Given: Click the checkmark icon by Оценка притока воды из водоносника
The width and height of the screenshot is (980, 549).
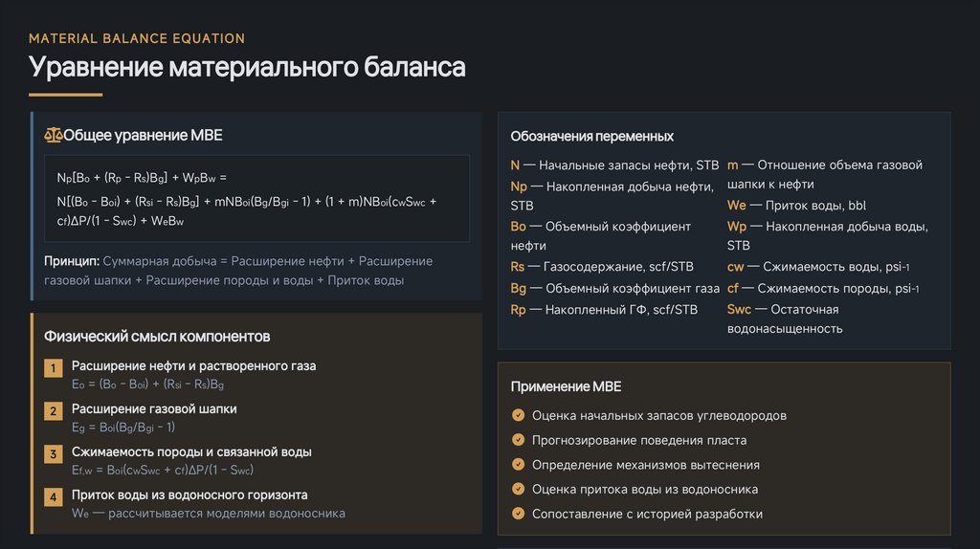Looking at the screenshot, I should [x=519, y=489].
